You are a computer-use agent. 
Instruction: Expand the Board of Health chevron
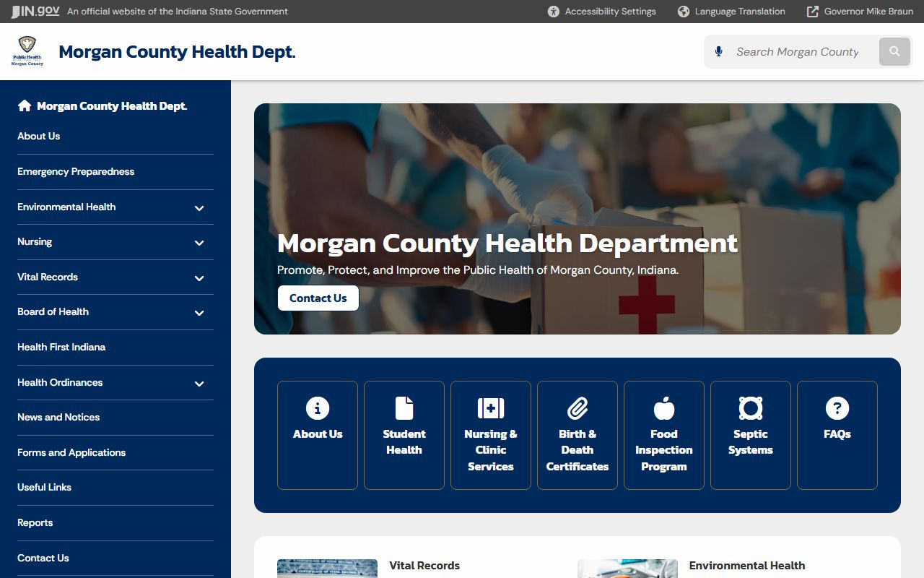pyautogui.click(x=199, y=313)
